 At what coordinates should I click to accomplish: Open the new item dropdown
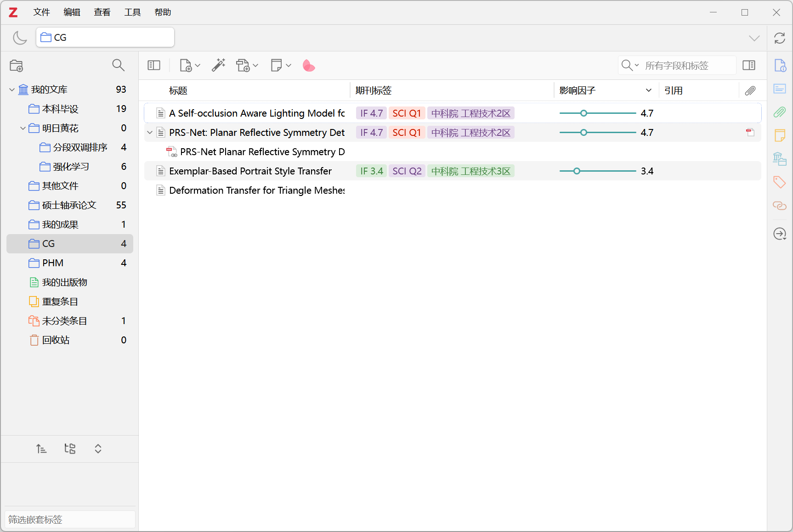(x=190, y=66)
